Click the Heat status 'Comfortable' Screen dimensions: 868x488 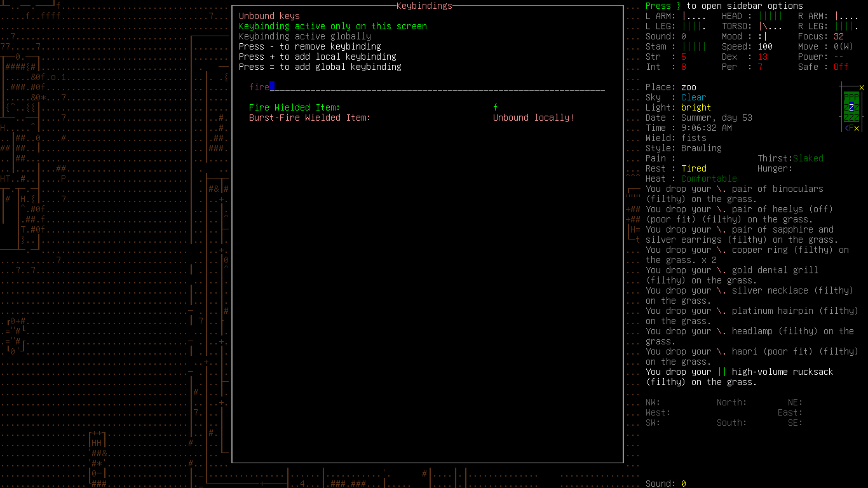(x=709, y=179)
